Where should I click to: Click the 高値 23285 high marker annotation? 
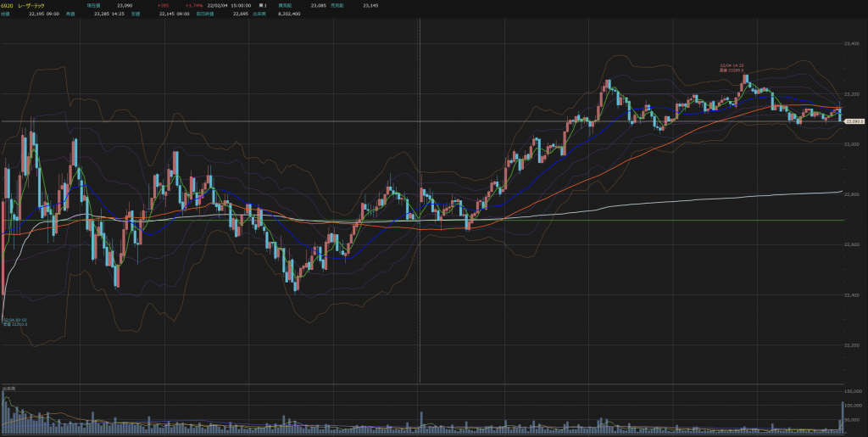(x=732, y=68)
